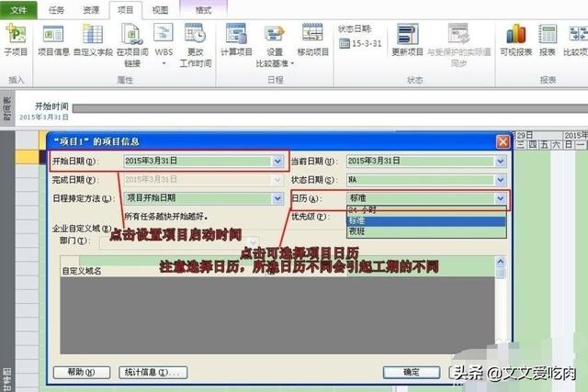
Task: Click the 计算项目 (Calculate Project) icon
Action: 236,38
